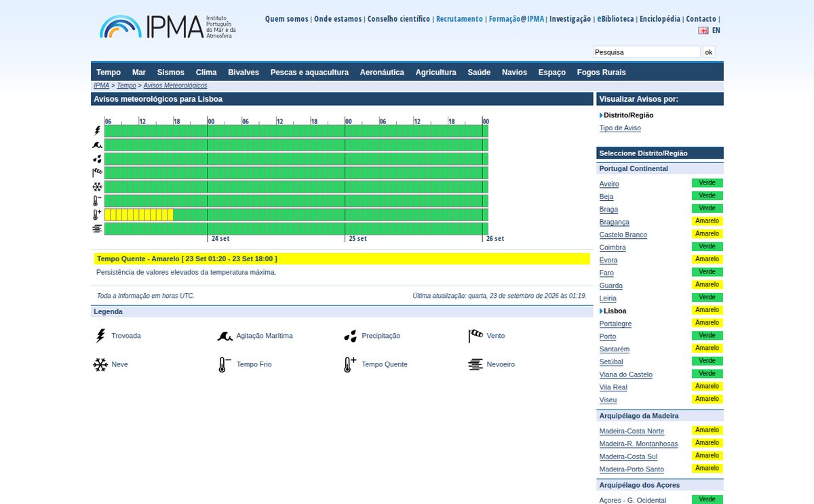Image resolution: width=814 pixels, height=504 pixels.
Task: Open the eBiblioteca link
Action: tap(615, 19)
